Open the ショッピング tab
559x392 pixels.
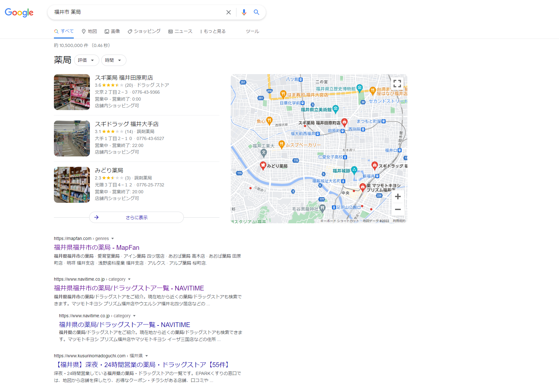point(144,31)
